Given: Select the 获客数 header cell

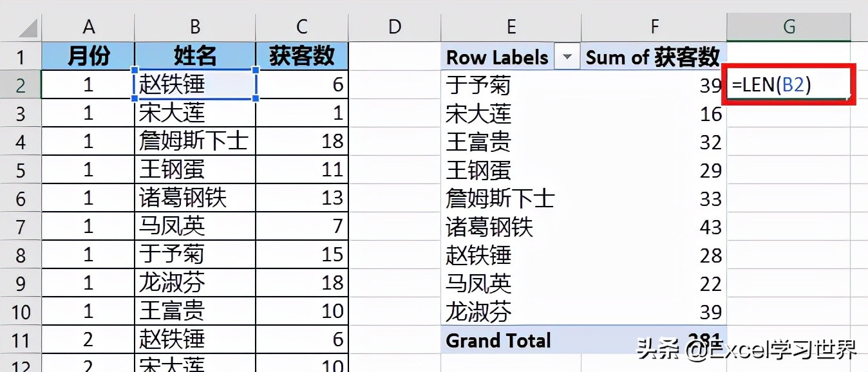Looking at the screenshot, I should click(x=301, y=57).
